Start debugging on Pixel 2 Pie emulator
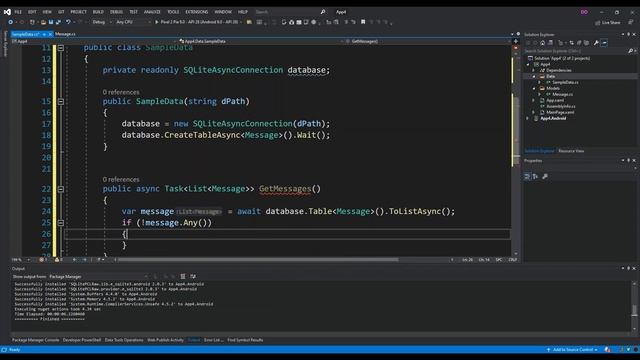 click(x=198, y=22)
